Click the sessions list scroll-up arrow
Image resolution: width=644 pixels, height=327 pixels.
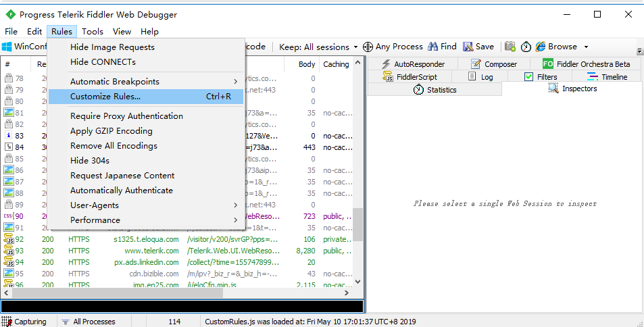(x=357, y=63)
